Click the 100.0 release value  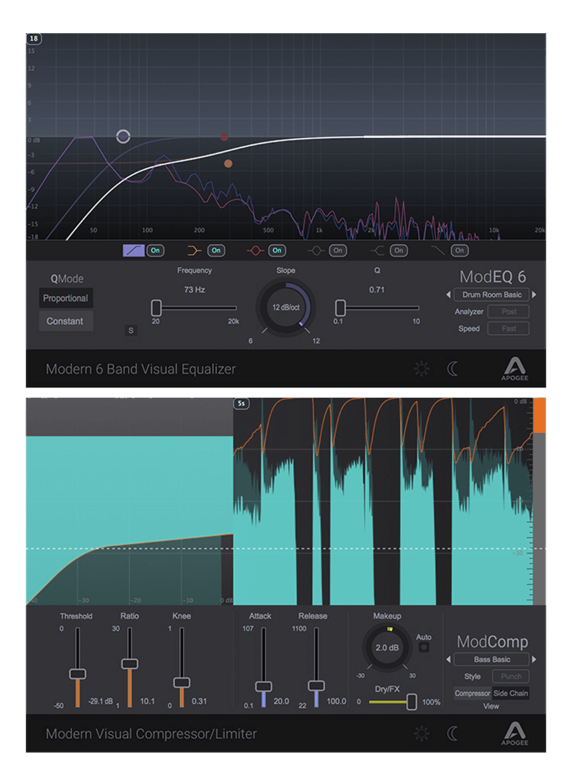(336, 702)
